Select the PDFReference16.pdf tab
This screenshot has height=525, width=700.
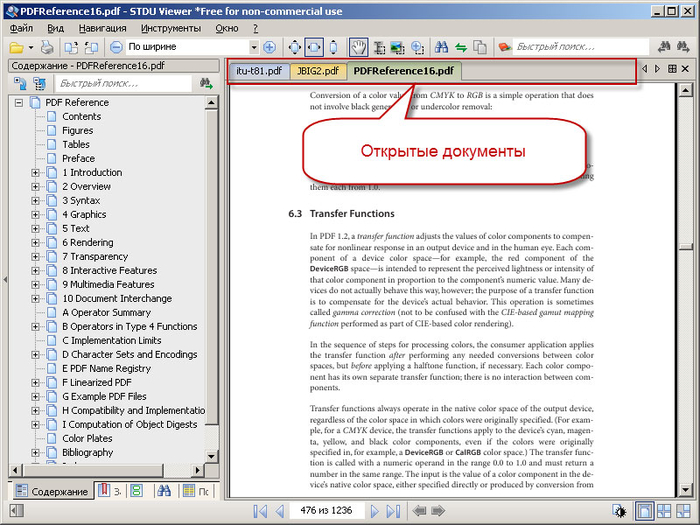pos(404,71)
